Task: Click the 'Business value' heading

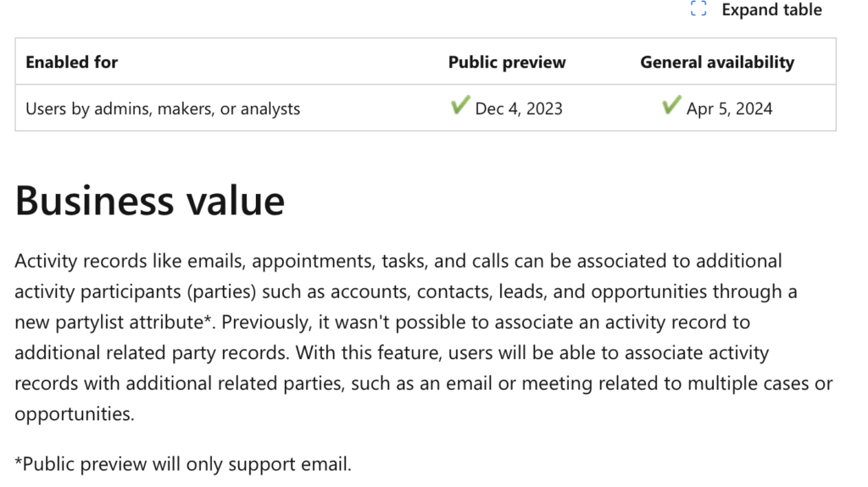Action: pyautogui.click(x=149, y=201)
